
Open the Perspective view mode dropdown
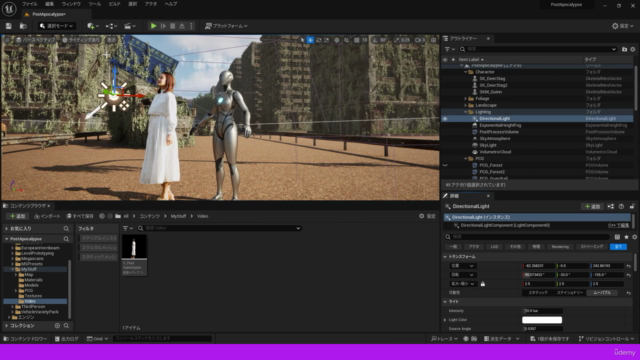pyautogui.click(x=35, y=40)
